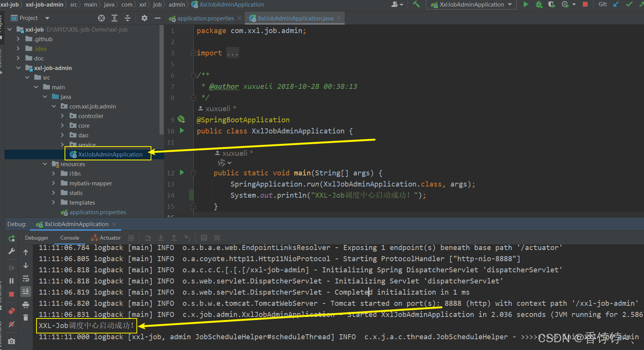Image resolution: width=644 pixels, height=350 pixels.
Task: Click the Clear All trash icon
Action: [x=26, y=318]
